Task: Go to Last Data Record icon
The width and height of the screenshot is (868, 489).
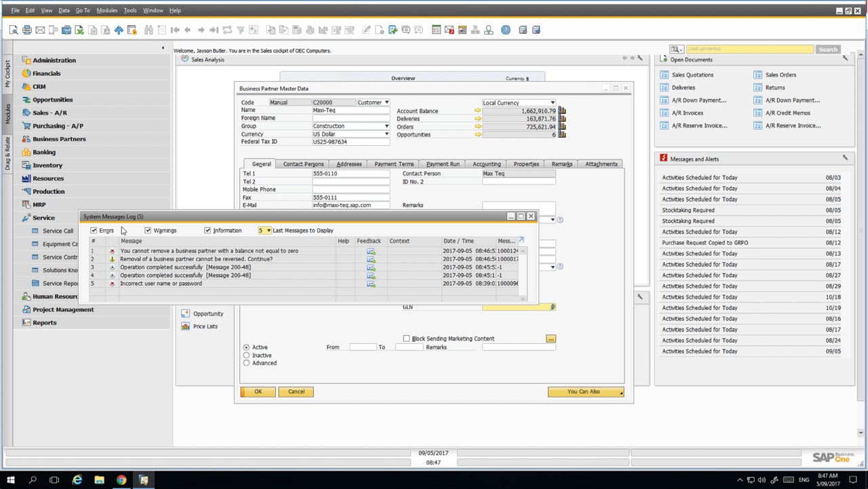Action: (214, 30)
